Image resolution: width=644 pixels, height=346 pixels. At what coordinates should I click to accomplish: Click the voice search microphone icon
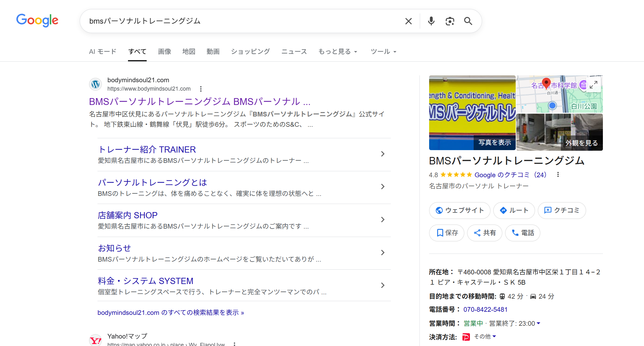(431, 21)
